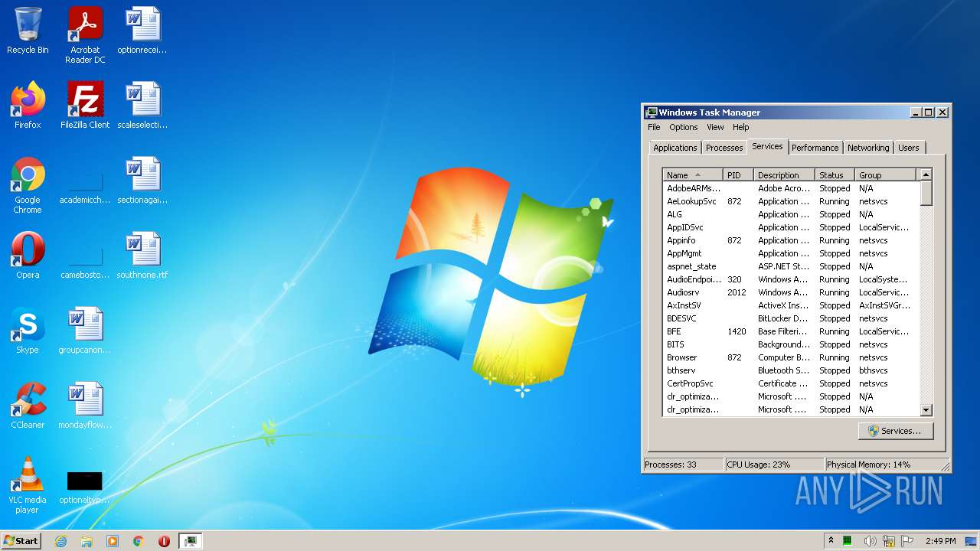Image resolution: width=980 pixels, height=551 pixels.
Task: Select the Audiosrv service row
Action: 790,292
